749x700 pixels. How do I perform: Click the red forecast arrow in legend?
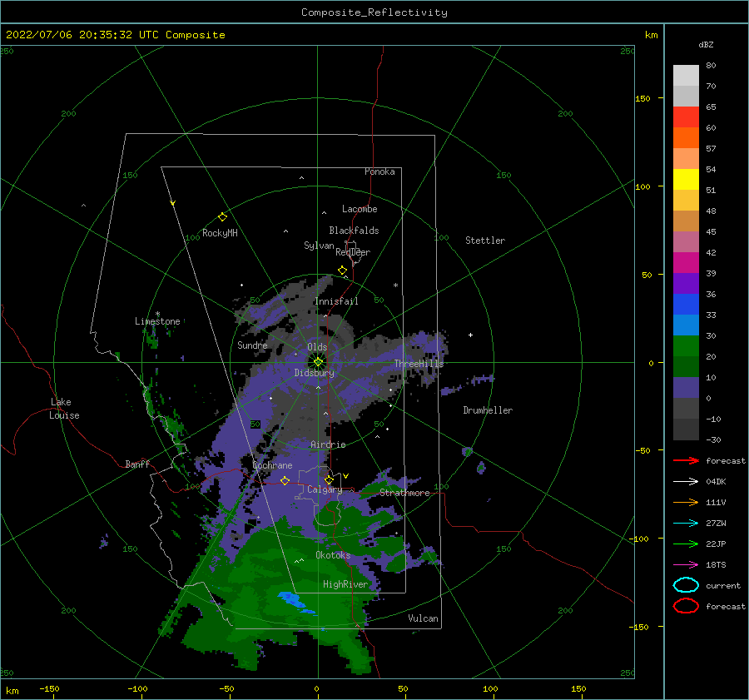point(686,460)
